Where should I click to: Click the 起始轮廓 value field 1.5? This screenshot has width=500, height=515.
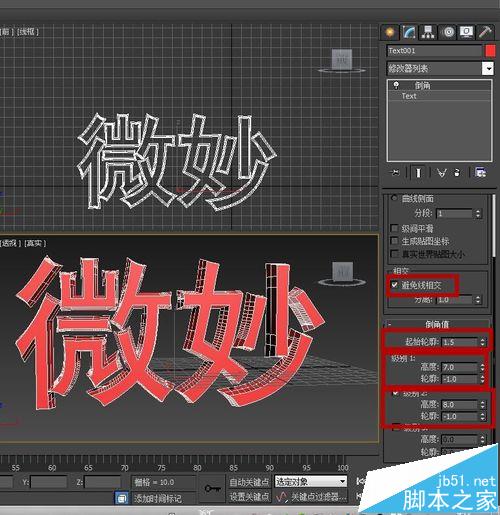(460, 342)
